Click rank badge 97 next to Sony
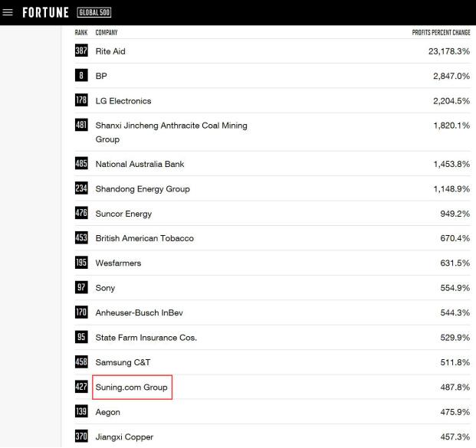This screenshot has width=476, height=448. tap(81, 287)
